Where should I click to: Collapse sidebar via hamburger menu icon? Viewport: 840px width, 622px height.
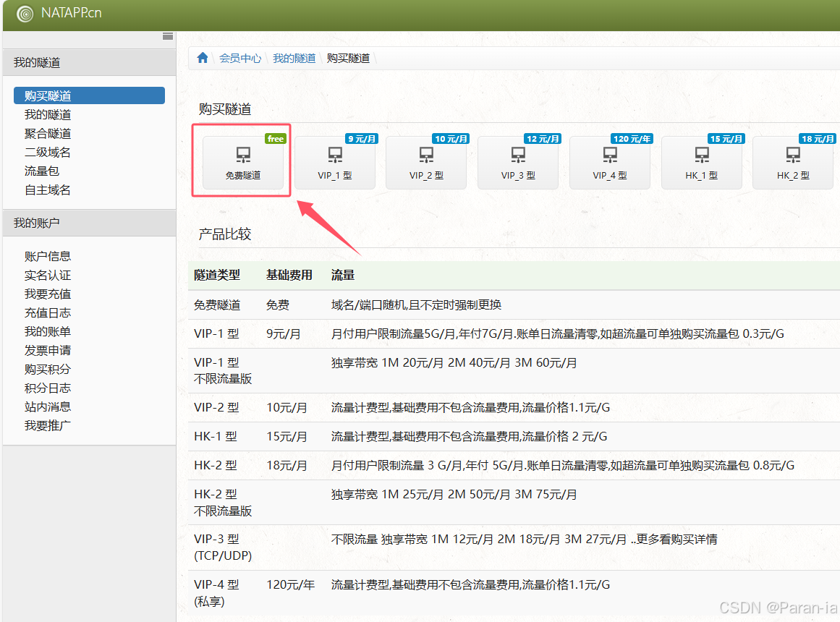click(x=168, y=36)
